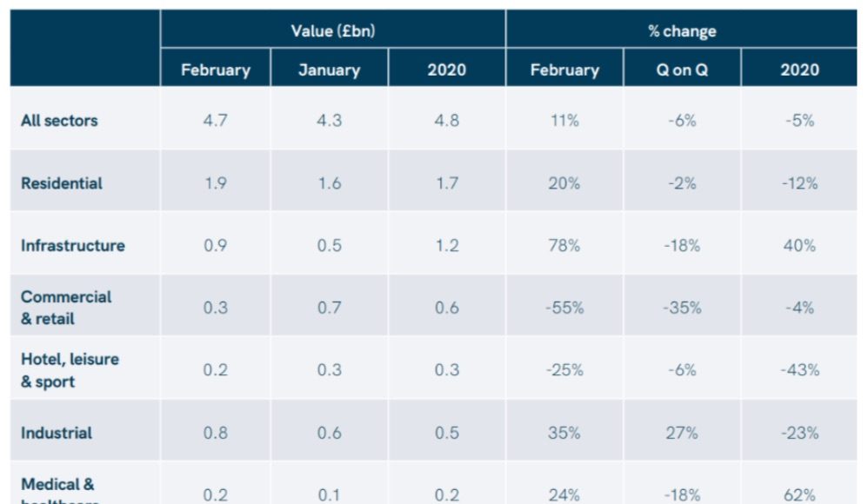868x504 pixels.
Task: Click the 27% Industrial Q on Q cell
Action: click(682, 433)
